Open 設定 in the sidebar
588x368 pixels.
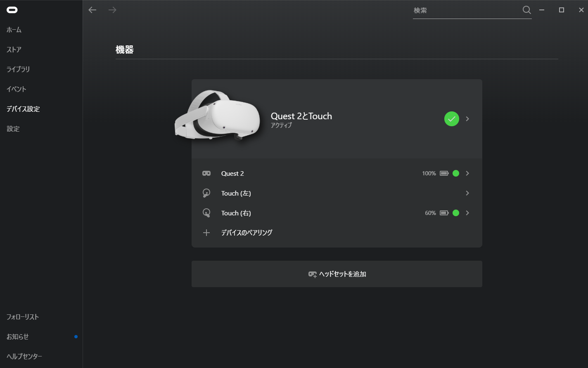13,129
